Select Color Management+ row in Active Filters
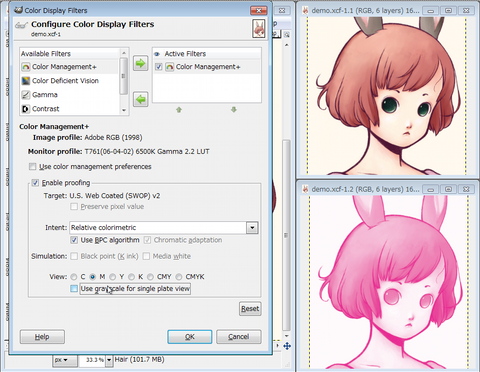The width and height of the screenshot is (480, 372). tap(207, 67)
